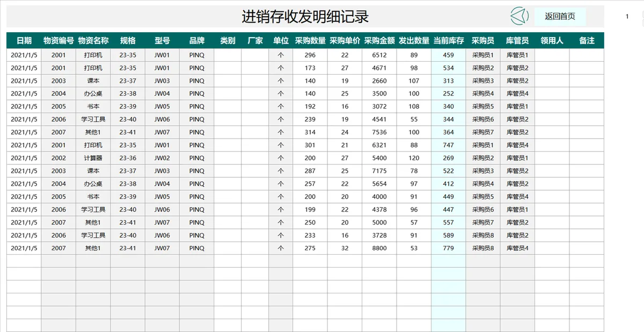Click current stock cell 589
The height and width of the screenshot is (332, 644).
[x=449, y=235]
